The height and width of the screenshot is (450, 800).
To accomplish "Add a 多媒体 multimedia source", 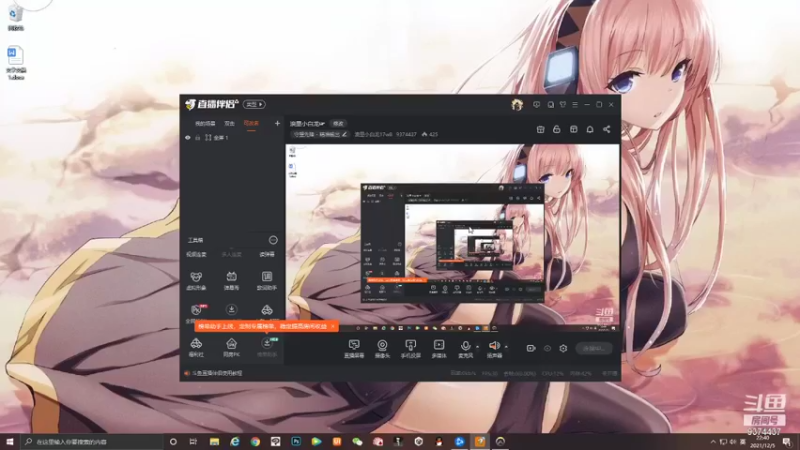I will click(439, 349).
